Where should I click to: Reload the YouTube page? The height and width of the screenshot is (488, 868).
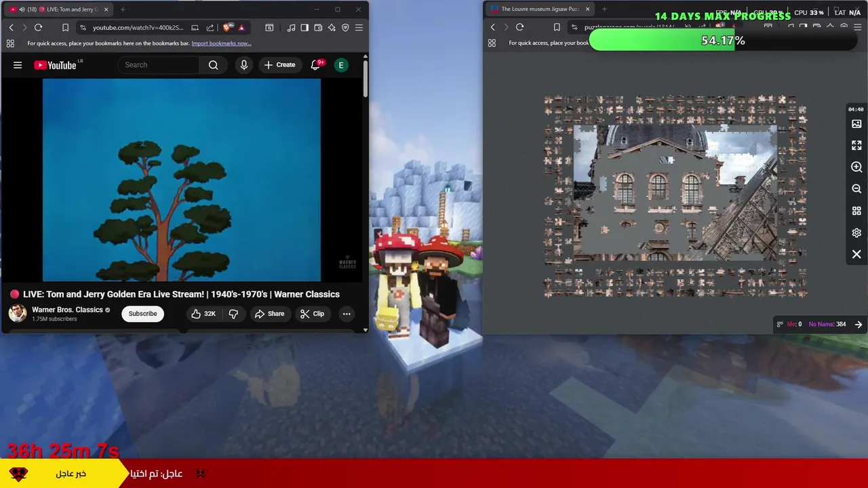click(x=38, y=27)
